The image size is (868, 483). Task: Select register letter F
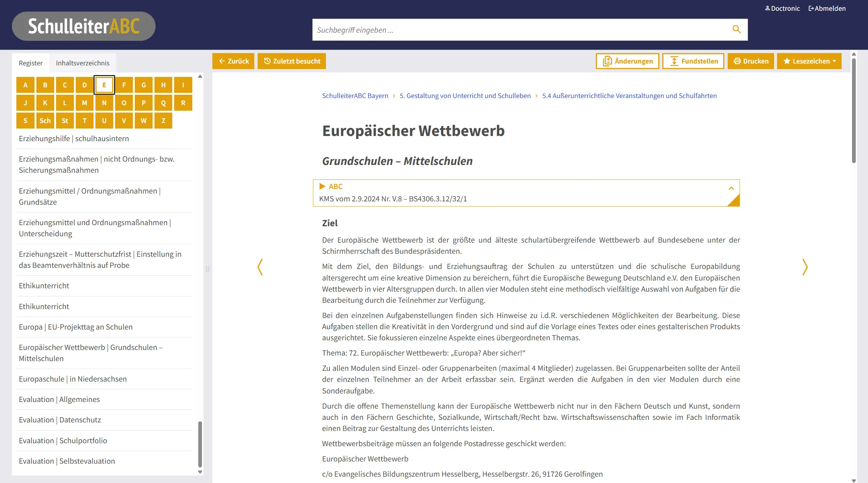pos(124,85)
